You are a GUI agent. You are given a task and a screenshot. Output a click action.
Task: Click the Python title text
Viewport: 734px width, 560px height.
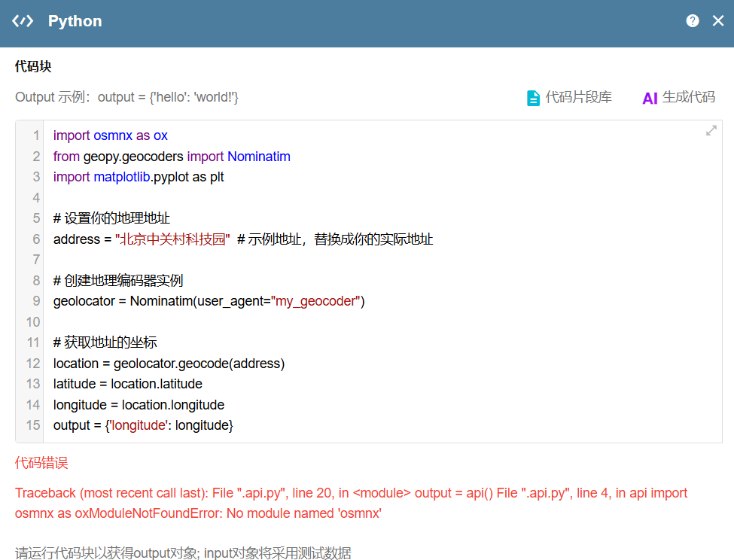(75, 21)
